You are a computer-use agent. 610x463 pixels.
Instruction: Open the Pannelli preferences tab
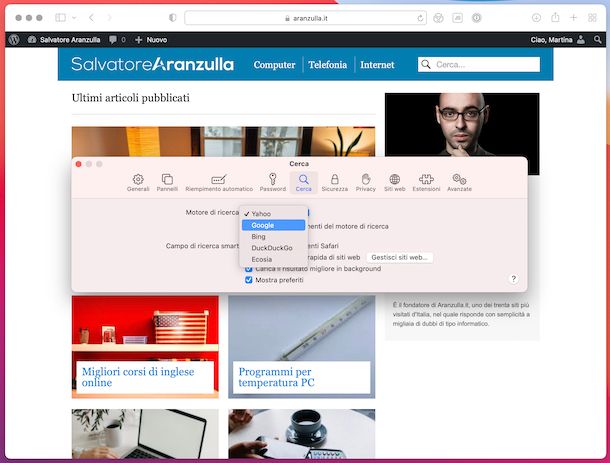(167, 182)
